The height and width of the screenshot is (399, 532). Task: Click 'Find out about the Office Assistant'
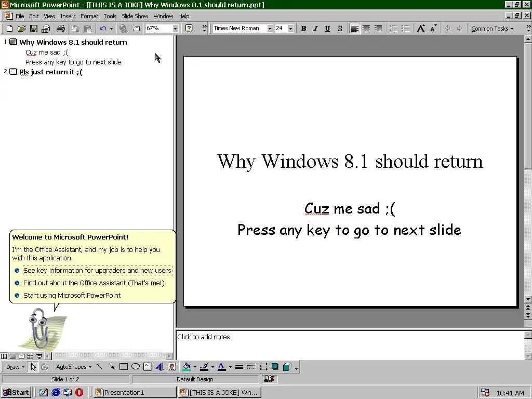[94, 283]
